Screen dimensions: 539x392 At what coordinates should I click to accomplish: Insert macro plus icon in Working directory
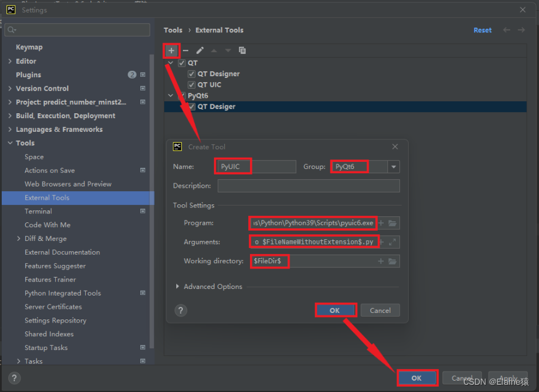tap(381, 261)
